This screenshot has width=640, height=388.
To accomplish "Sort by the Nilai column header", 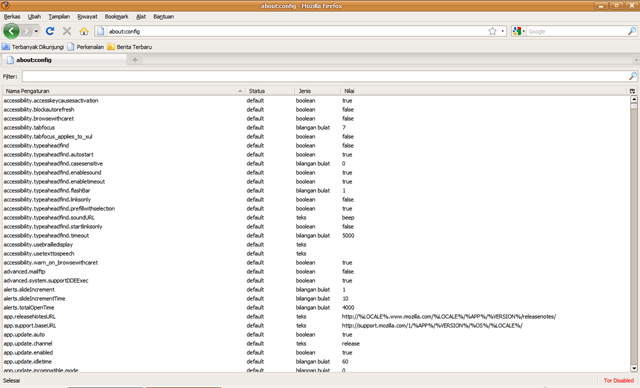I will click(484, 91).
